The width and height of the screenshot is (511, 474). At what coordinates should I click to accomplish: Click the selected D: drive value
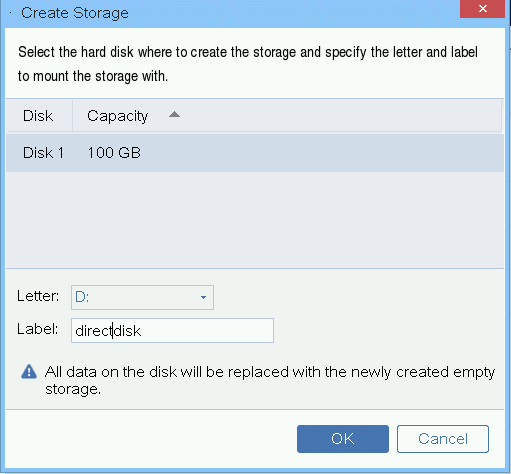(82, 297)
